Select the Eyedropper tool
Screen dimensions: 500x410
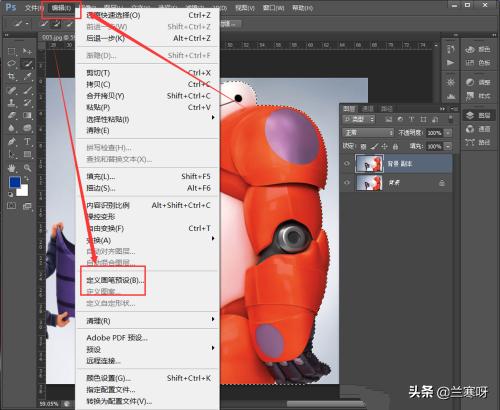click(x=27, y=76)
